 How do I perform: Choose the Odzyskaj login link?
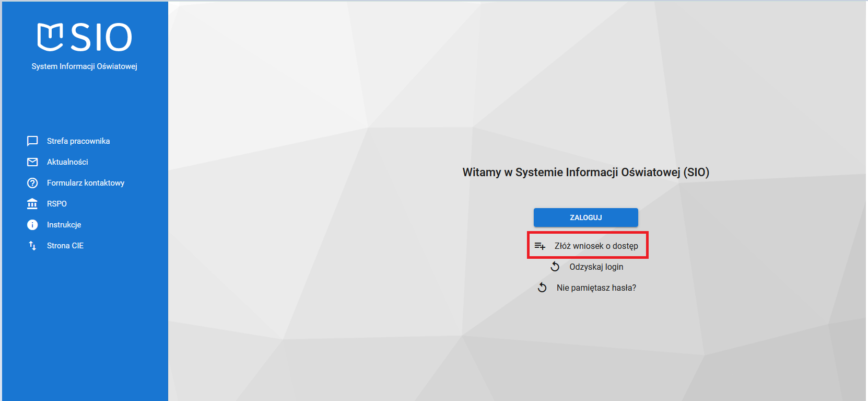[x=596, y=267]
